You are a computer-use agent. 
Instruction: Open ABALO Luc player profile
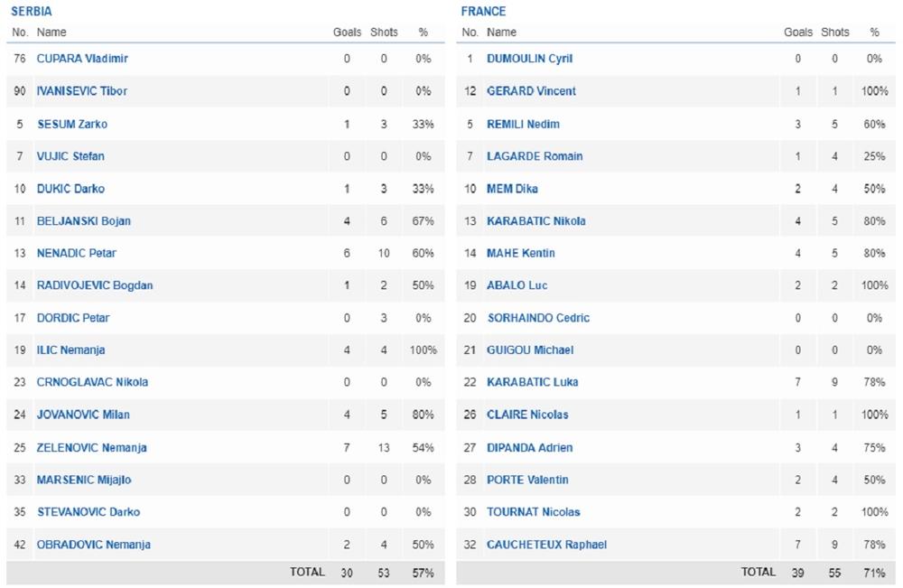click(517, 285)
